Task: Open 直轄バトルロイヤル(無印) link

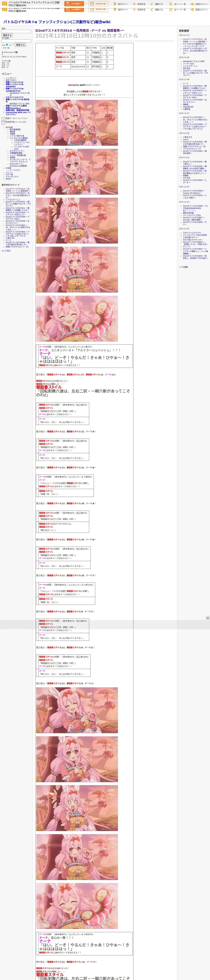Action: click(x=16, y=106)
